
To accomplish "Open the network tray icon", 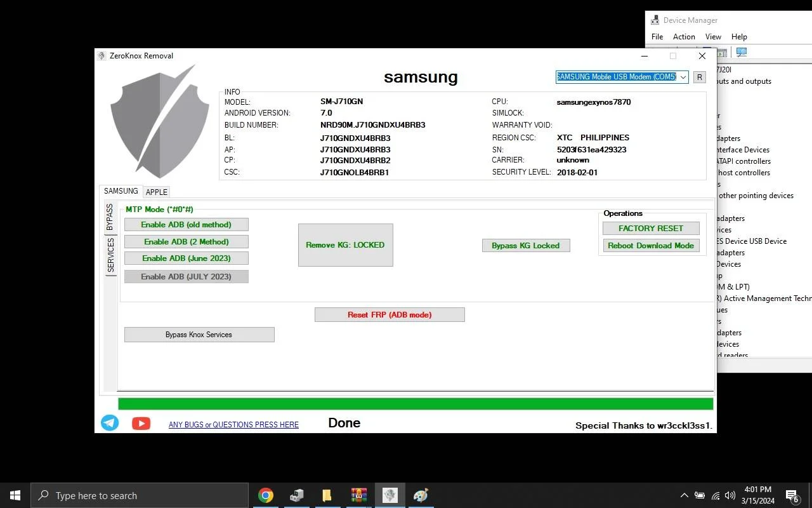I will tap(716, 495).
